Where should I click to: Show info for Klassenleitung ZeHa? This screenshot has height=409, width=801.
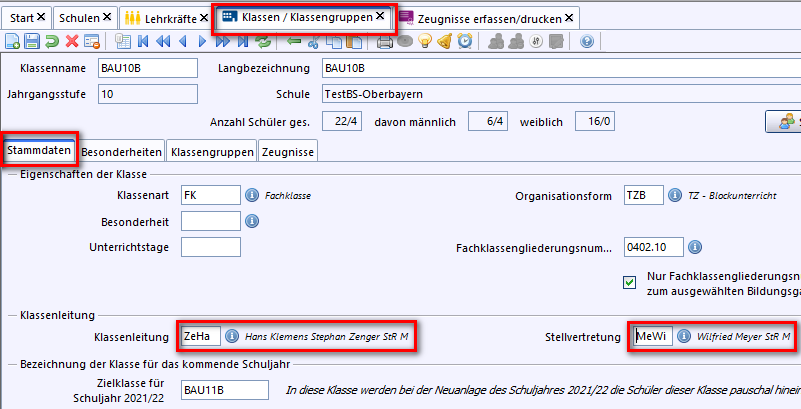click(x=232, y=336)
